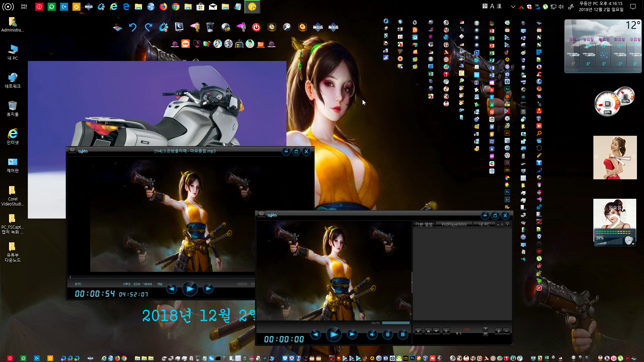Open INFO button in mp3 player

[242, 284]
